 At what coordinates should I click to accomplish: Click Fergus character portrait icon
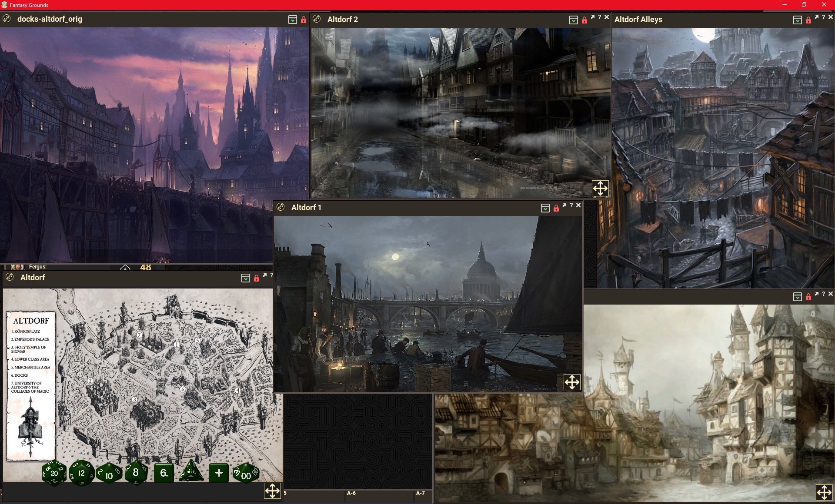click(17, 267)
